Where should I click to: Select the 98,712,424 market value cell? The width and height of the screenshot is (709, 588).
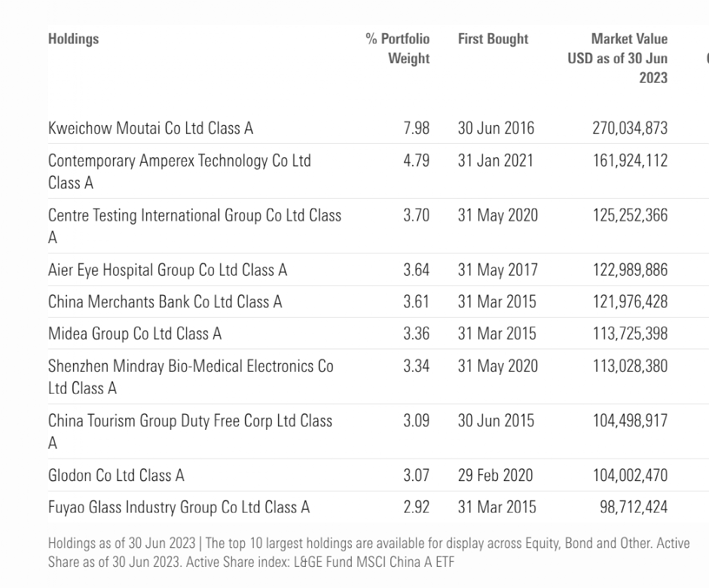[633, 507]
